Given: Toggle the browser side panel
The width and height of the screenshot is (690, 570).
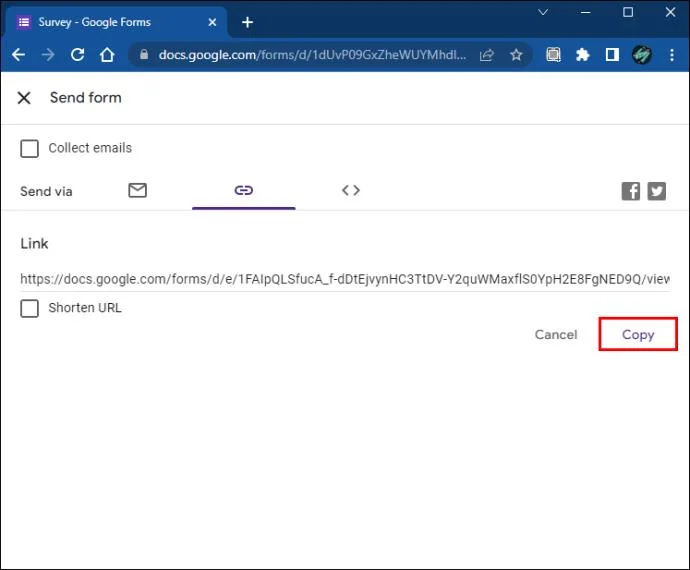Looking at the screenshot, I should click(x=612, y=55).
